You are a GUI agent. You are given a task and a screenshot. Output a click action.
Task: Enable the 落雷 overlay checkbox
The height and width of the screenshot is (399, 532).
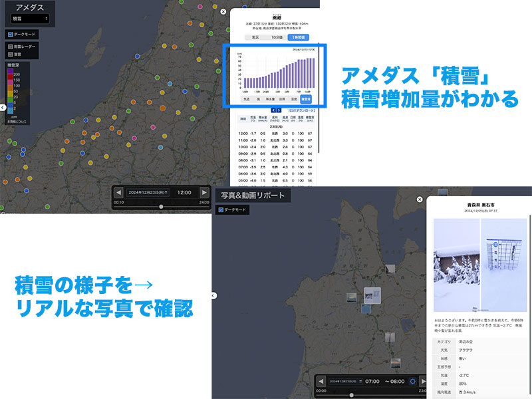click(10, 54)
